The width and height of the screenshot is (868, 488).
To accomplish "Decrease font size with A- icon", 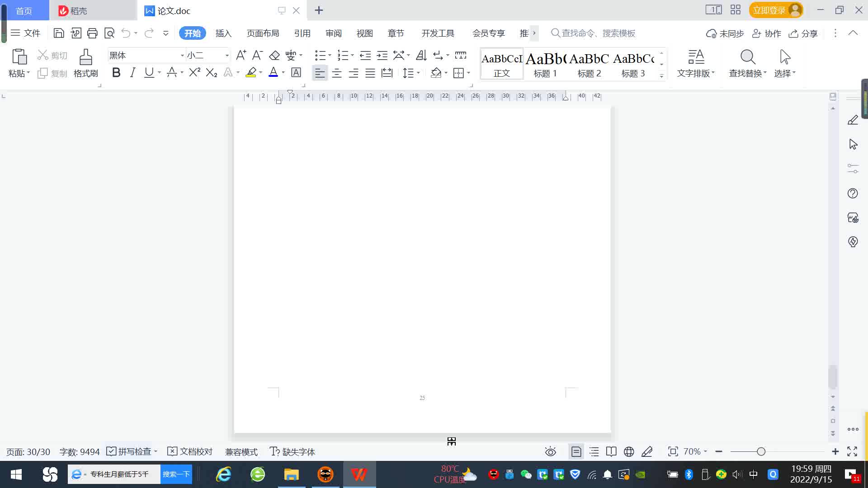I will coord(257,55).
